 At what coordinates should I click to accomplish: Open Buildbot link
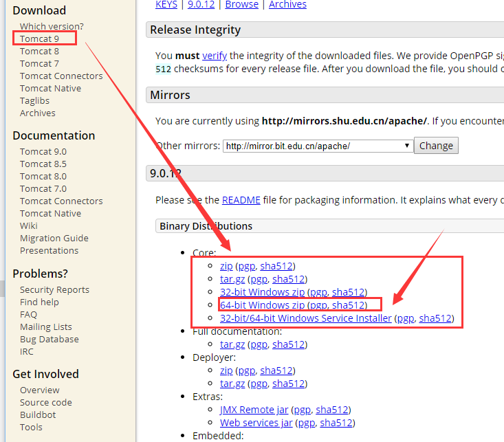click(x=38, y=415)
